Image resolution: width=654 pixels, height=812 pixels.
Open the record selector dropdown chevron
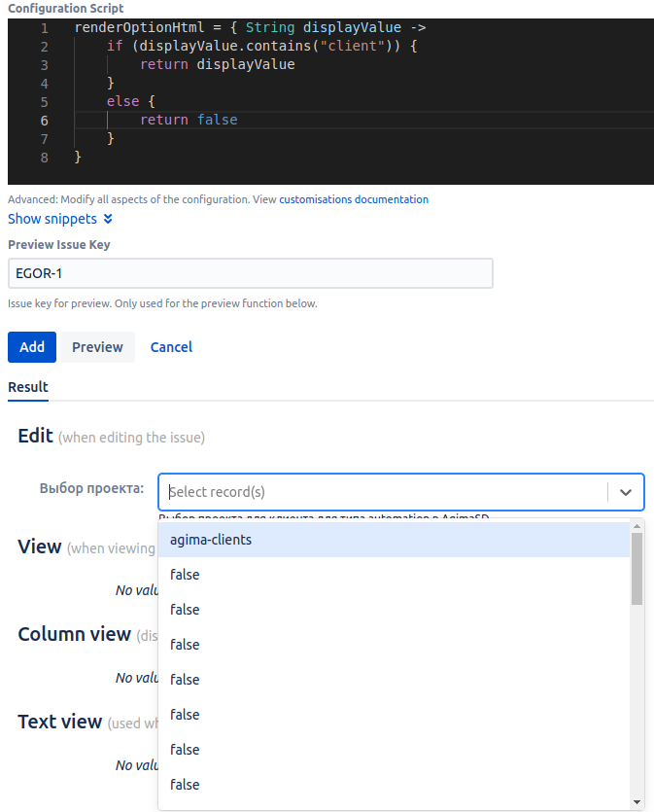pyautogui.click(x=626, y=492)
